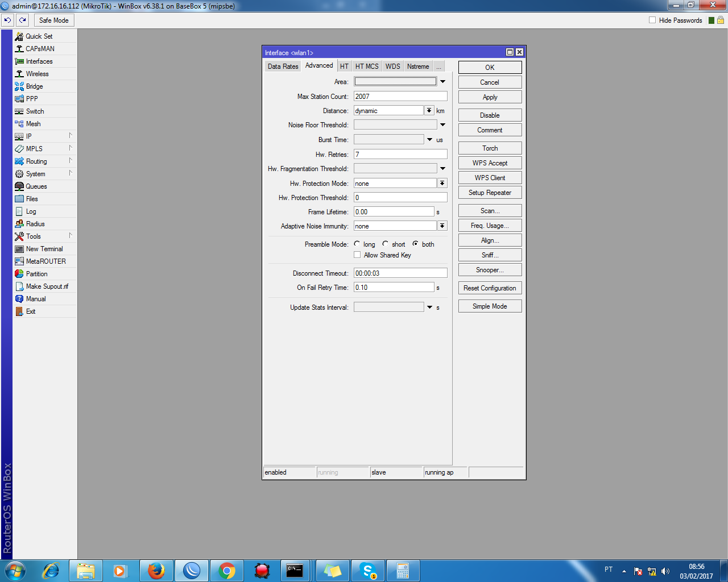Open Google Chrome from the taskbar
728x582 pixels.
(227, 570)
